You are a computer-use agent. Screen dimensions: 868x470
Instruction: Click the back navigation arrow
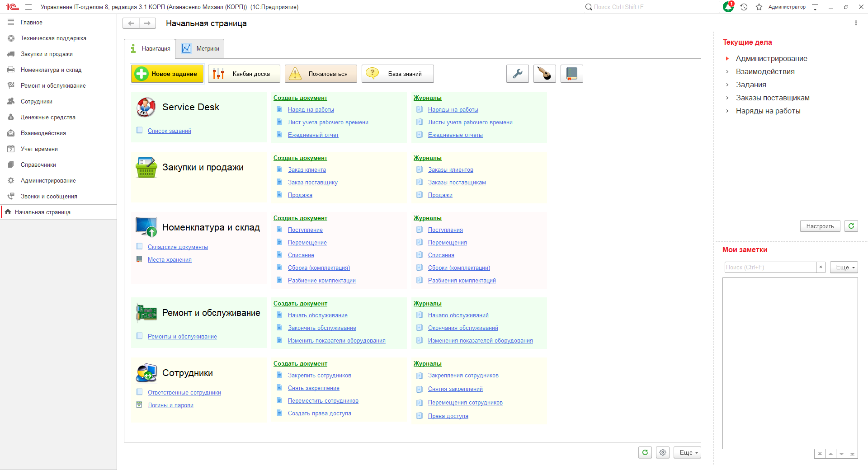click(x=131, y=23)
